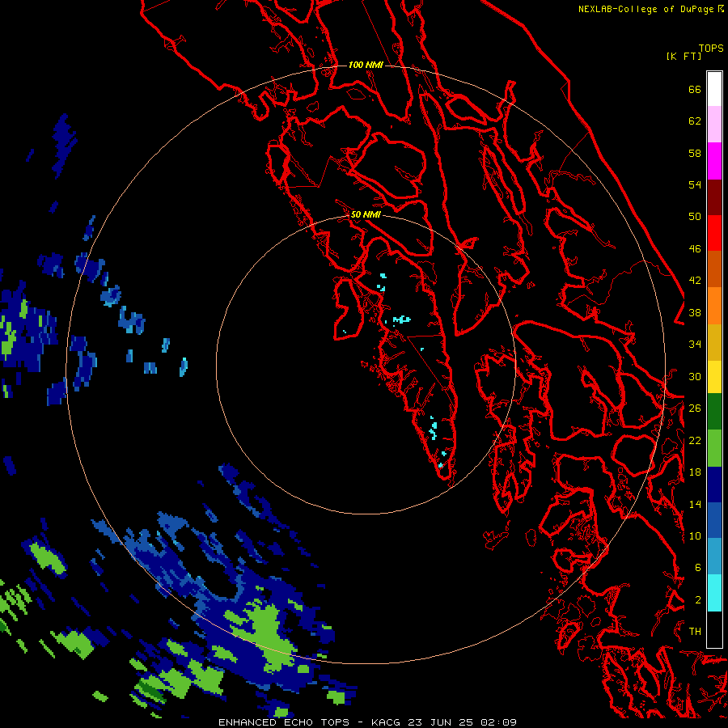Viewport: 728px width, 728px height.
Task: Click the legend value 46
Action: 695,248
